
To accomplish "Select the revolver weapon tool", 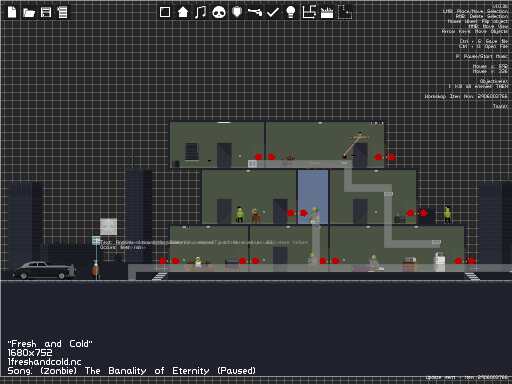I will 255,12.
